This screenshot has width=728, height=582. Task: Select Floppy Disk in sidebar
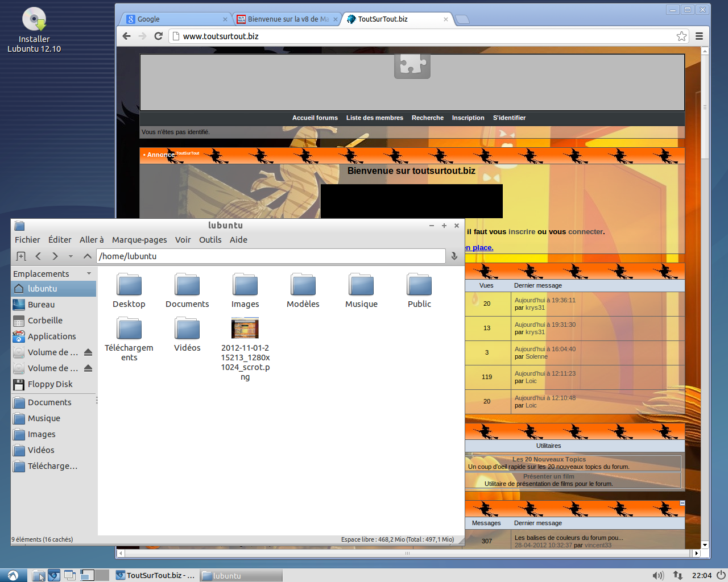(x=53, y=384)
